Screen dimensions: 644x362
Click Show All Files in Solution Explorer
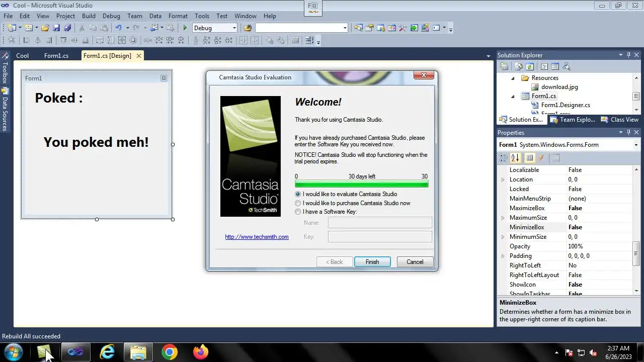[x=518, y=66]
